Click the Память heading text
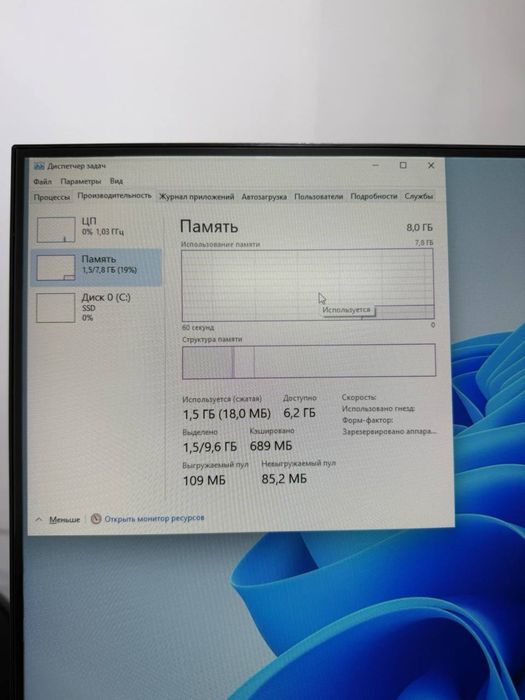Viewport: 525px width, 700px height. pyautogui.click(x=209, y=226)
